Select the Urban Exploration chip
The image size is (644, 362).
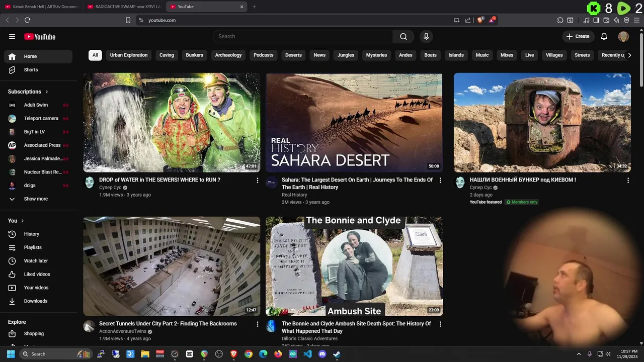click(x=129, y=55)
